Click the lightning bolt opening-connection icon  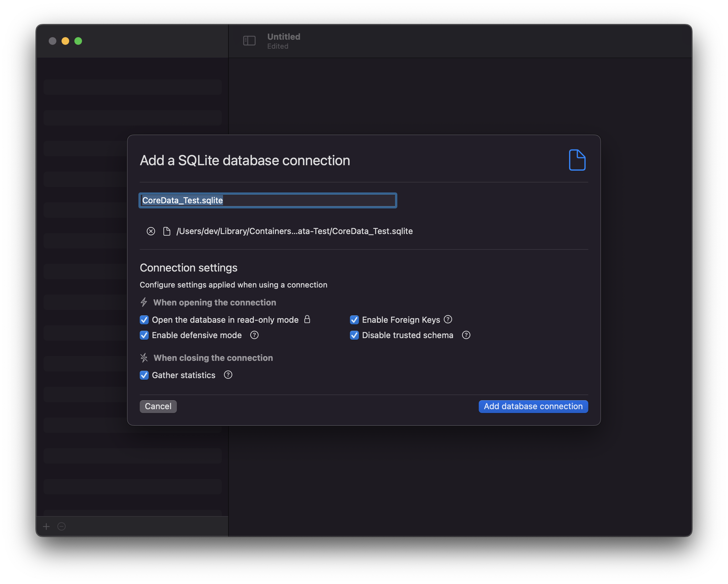[144, 302]
